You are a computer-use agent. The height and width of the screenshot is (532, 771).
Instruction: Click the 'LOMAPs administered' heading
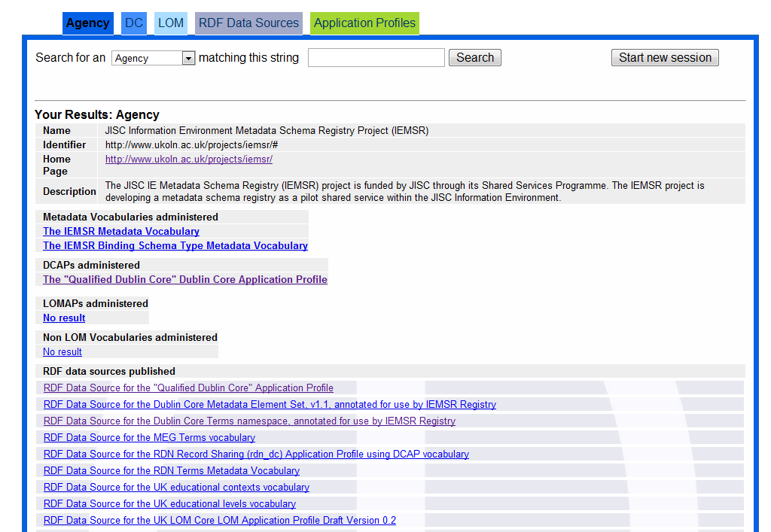[96, 303]
